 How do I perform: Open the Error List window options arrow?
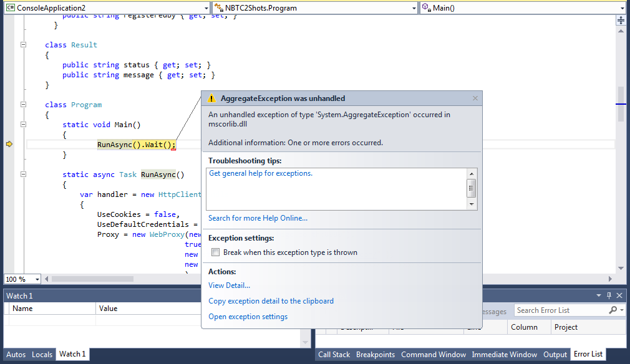[599, 295]
